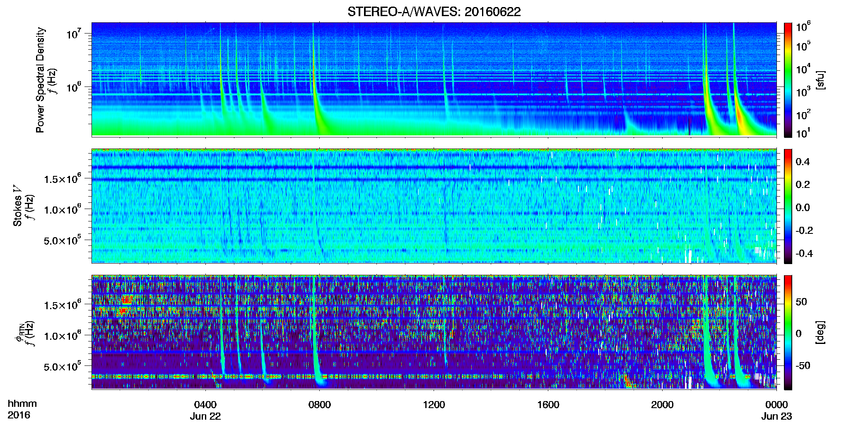Click the 0800 time tick label
Image resolution: width=868 pixels, height=447 pixels.
click(320, 404)
